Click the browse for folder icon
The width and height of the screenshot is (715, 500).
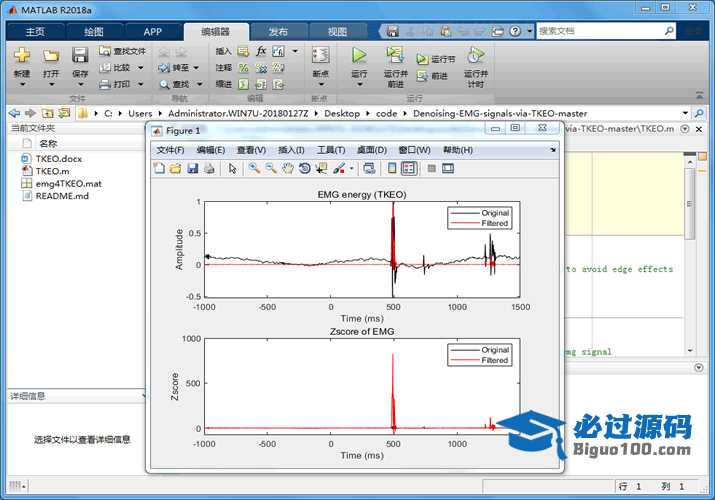(64, 113)
